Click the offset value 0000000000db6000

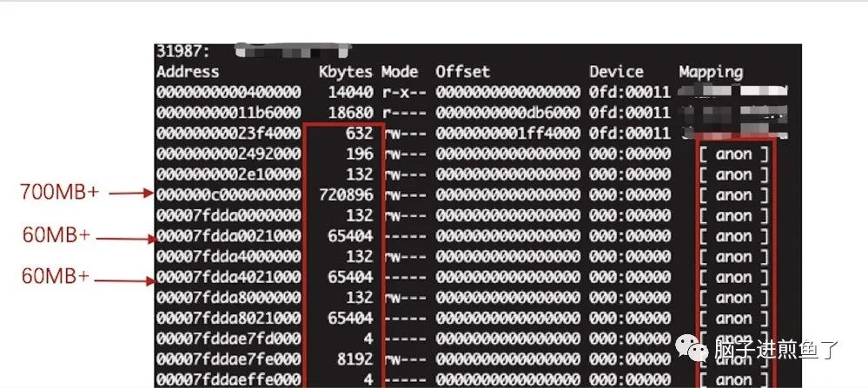coord(508,113)
